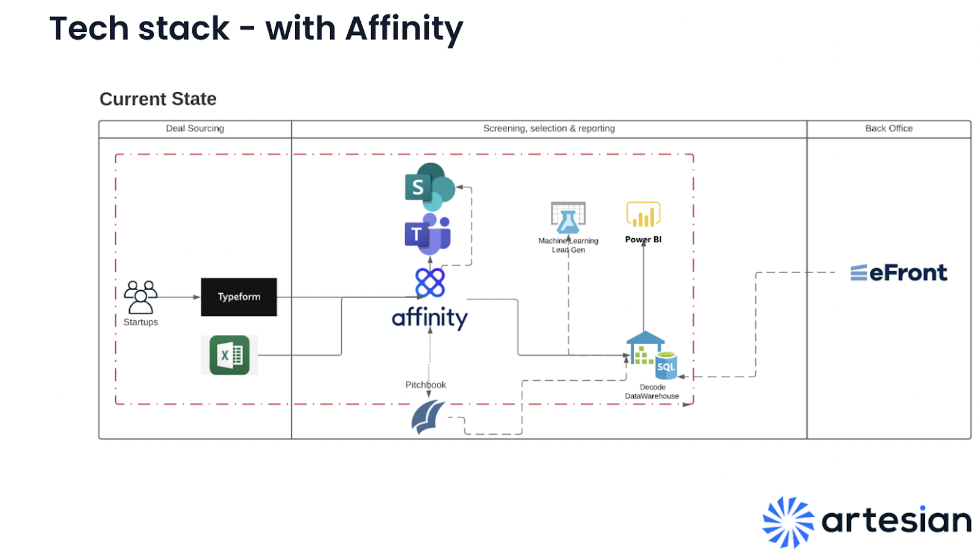Click the Current State heading
The height and width of the screenshot is (559, 980).
(158, 99)
